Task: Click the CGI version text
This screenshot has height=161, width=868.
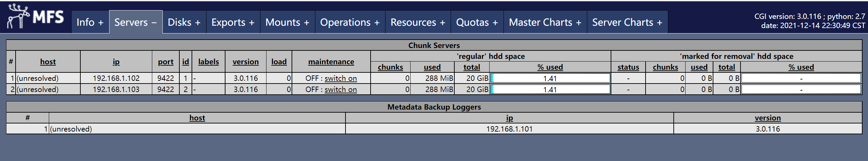Action: click(x=810, y=16)
